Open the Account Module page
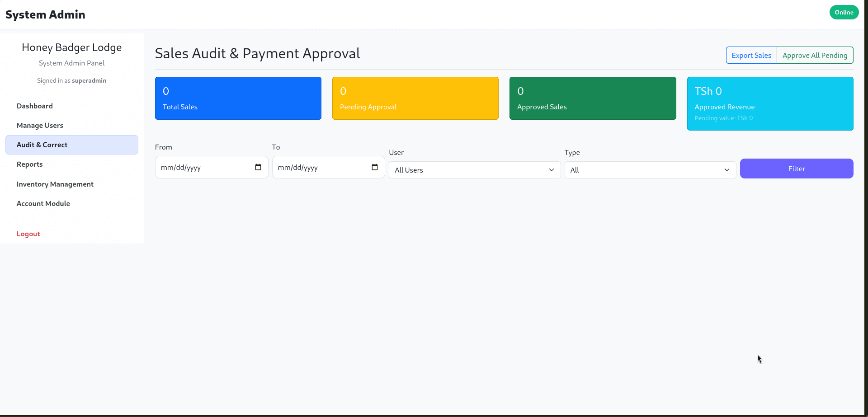This screenshot has height=417, width=868. [x=43, y=203]
